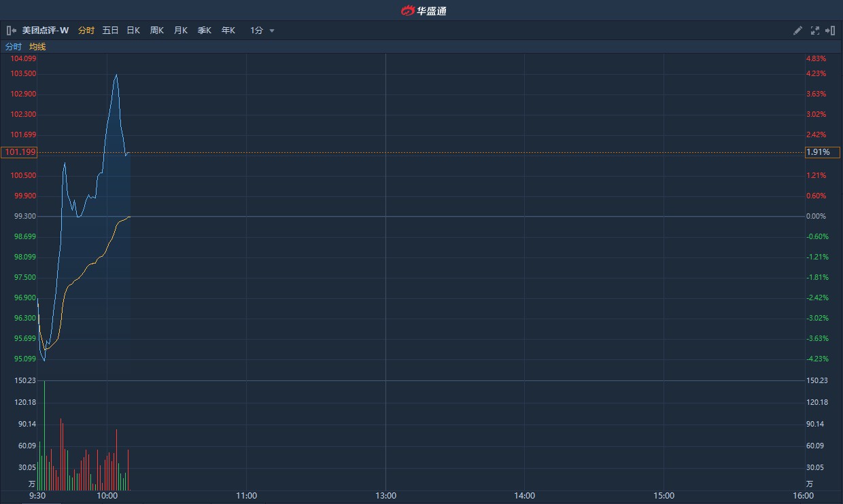This screenshot has height=504, width=843.
Task: Toggle the 分时 intraday line overlay
Action: 13,47
